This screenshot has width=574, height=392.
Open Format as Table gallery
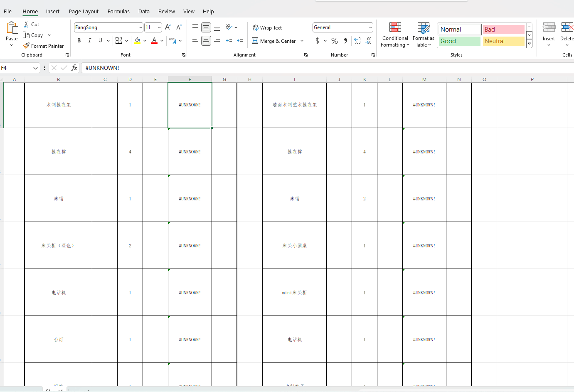coord(424,35)
